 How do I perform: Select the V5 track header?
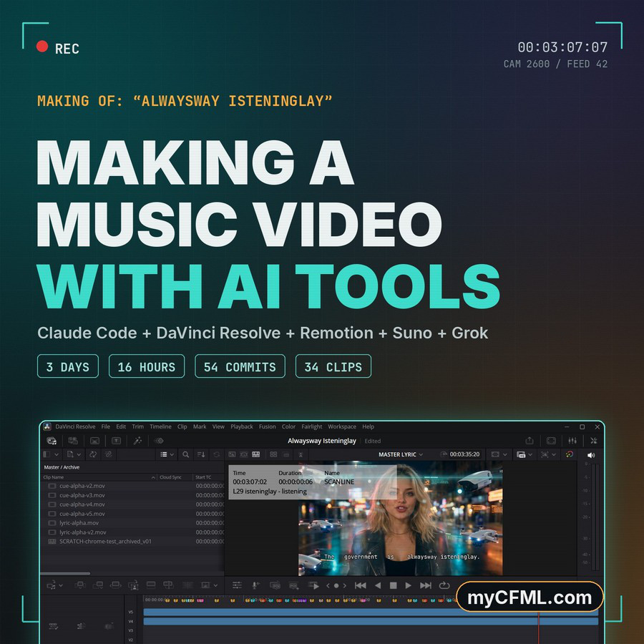pyautogui.click(x=131, y=612)
